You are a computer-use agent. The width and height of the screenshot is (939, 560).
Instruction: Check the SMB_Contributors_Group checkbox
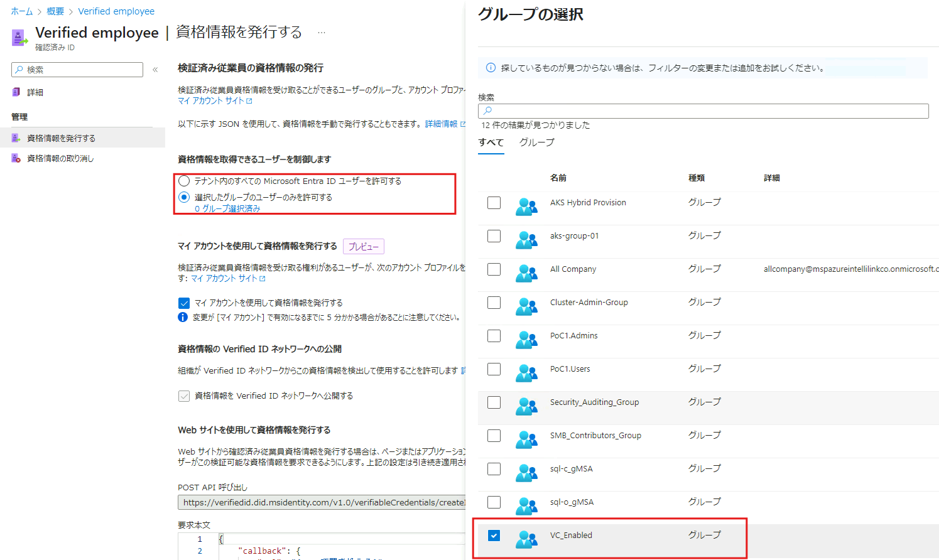(494, 436)
